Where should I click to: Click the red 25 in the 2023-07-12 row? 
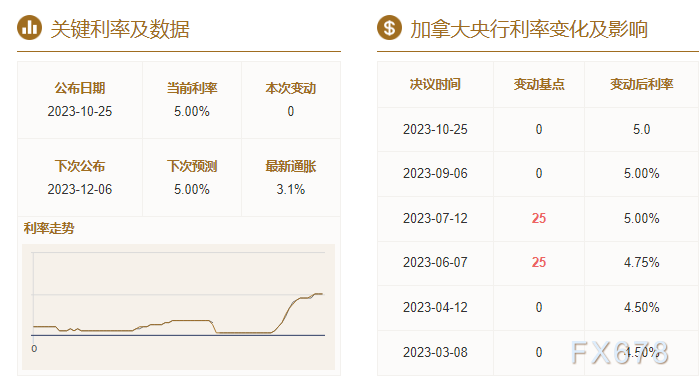(539, 218)
